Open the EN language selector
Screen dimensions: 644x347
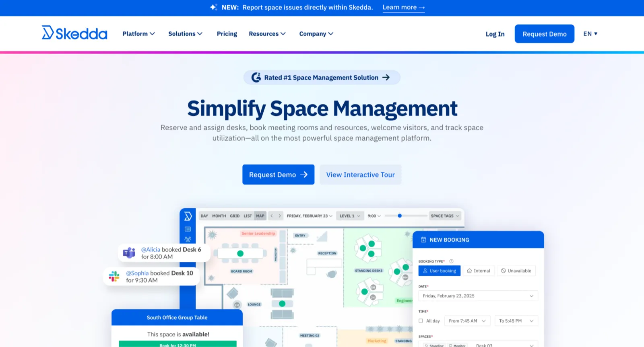(x=590, y=34)
